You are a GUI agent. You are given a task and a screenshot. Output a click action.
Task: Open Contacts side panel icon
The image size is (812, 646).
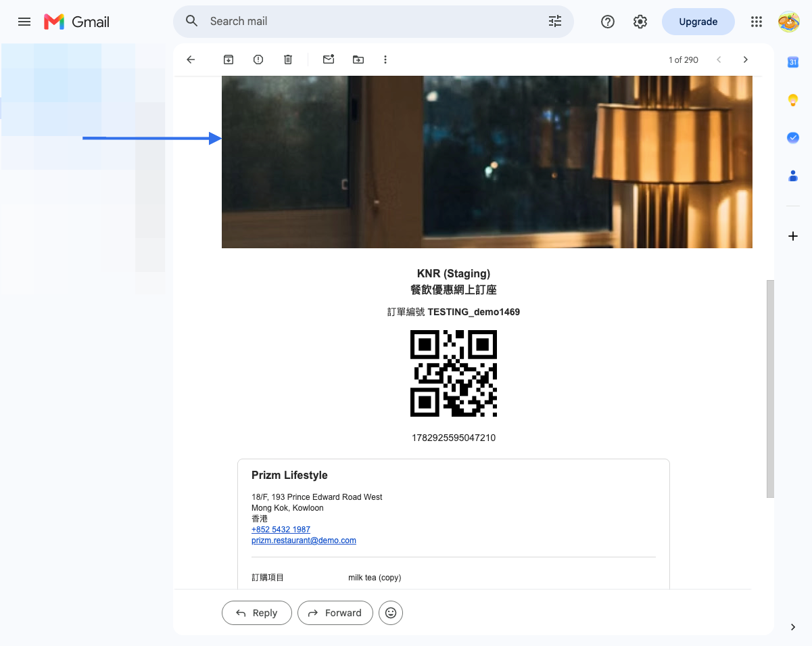coord(793,175)
